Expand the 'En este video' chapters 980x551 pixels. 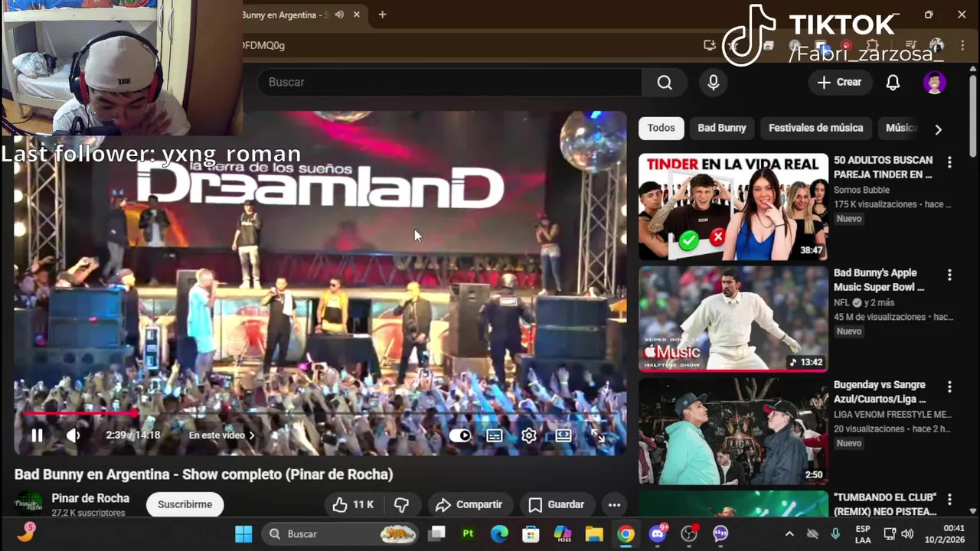222,435
